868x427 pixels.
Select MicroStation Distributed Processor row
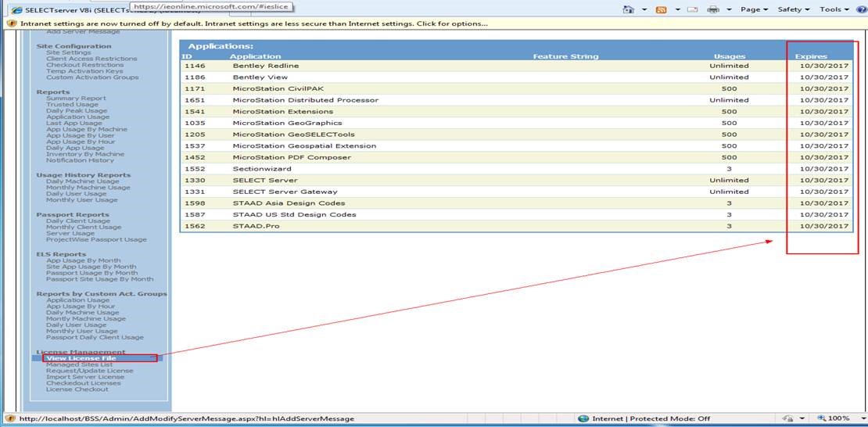(x=516, y=100)
